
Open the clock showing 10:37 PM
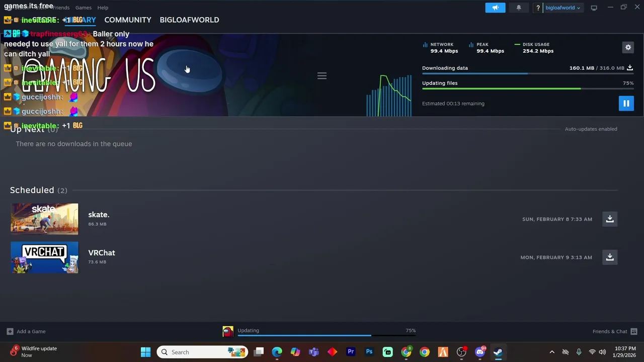click(x=625, y=351)
